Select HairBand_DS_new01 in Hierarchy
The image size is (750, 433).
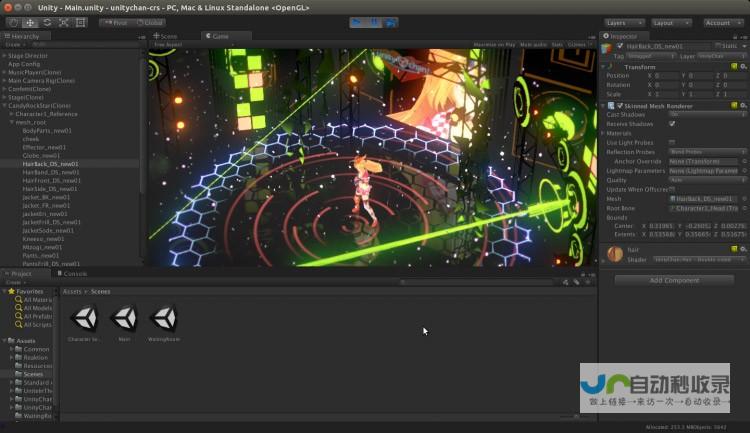(51, 172)
